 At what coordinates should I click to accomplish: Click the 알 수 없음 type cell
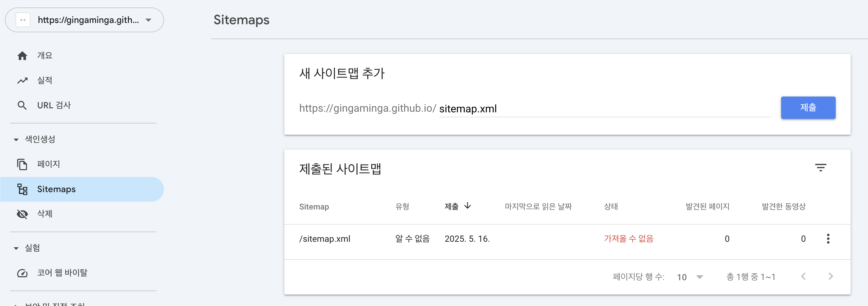coord(413,239)
